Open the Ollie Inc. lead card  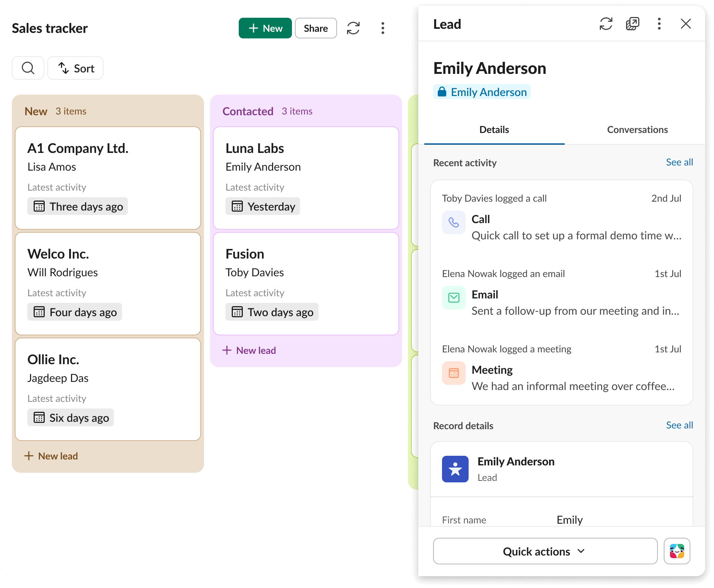pyautogui.click(x=108, y=389)
